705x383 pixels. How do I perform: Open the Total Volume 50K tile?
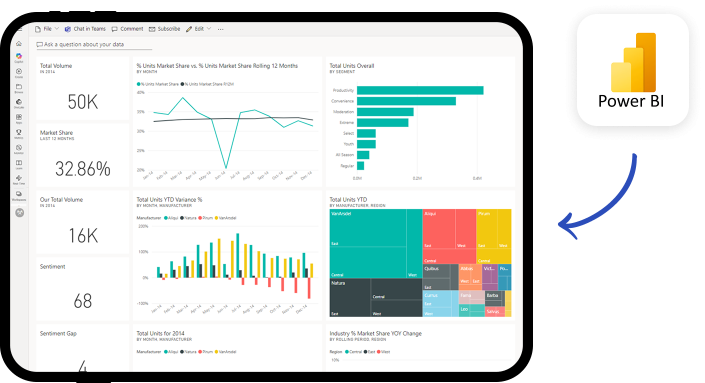(x=82, y=88)
